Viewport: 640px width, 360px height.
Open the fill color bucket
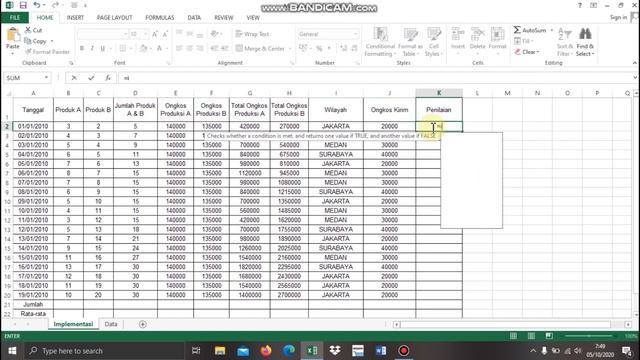pyautogui.click(x=143, y=49)
